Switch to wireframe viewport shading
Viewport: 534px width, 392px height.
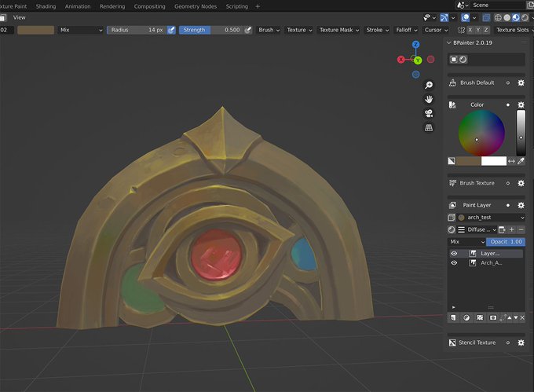(x=498, y=18)
